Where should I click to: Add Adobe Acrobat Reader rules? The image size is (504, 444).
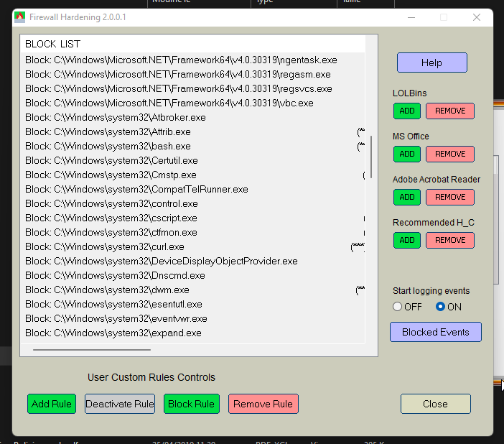(406, 198)
